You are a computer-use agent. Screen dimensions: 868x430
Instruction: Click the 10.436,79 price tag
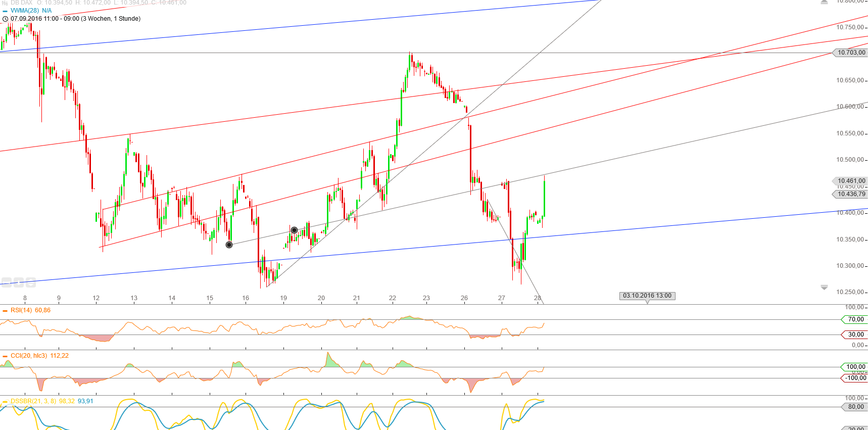pos(850,194)
